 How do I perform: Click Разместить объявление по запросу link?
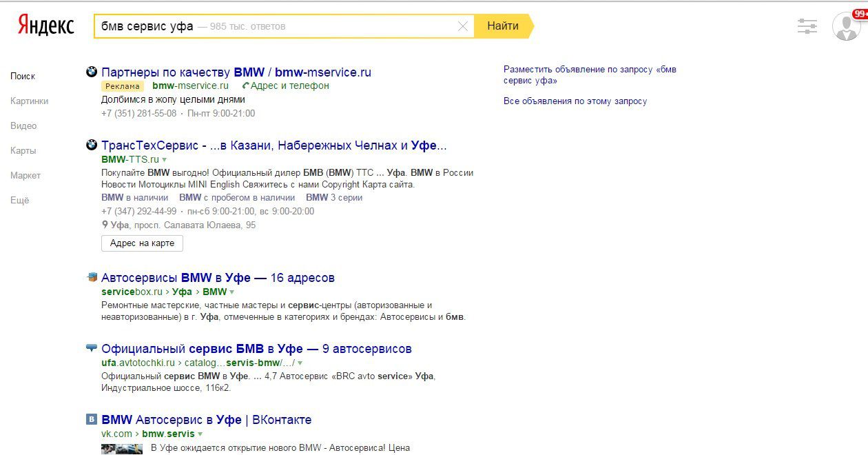click(x=590, y=75)
